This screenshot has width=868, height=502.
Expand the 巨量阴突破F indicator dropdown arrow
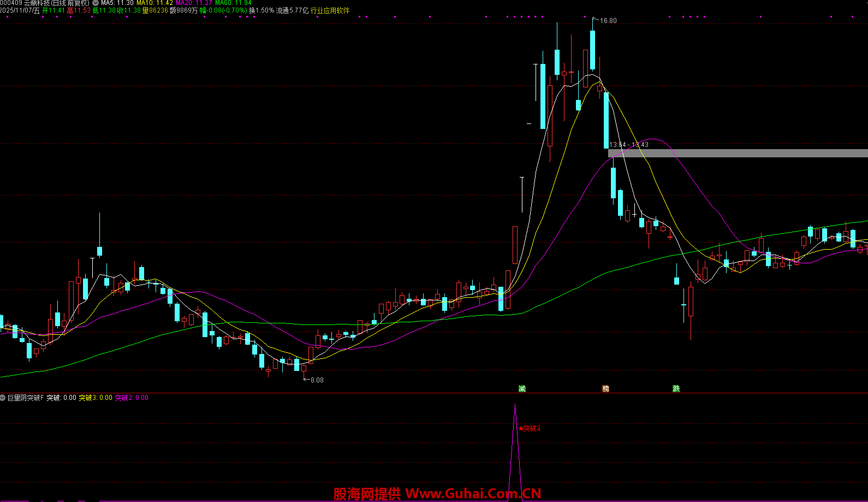click(3, 398)
